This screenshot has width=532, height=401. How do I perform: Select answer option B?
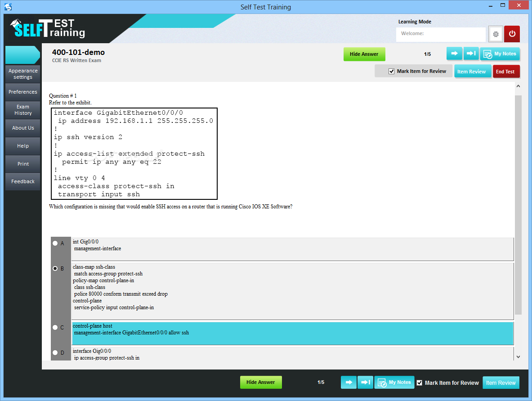(x=55, y=268)
